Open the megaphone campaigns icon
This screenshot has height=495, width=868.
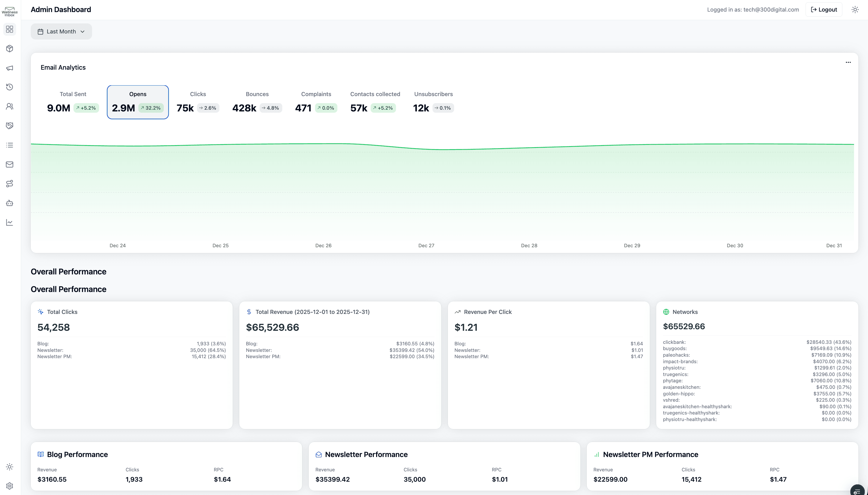[10, 68]
